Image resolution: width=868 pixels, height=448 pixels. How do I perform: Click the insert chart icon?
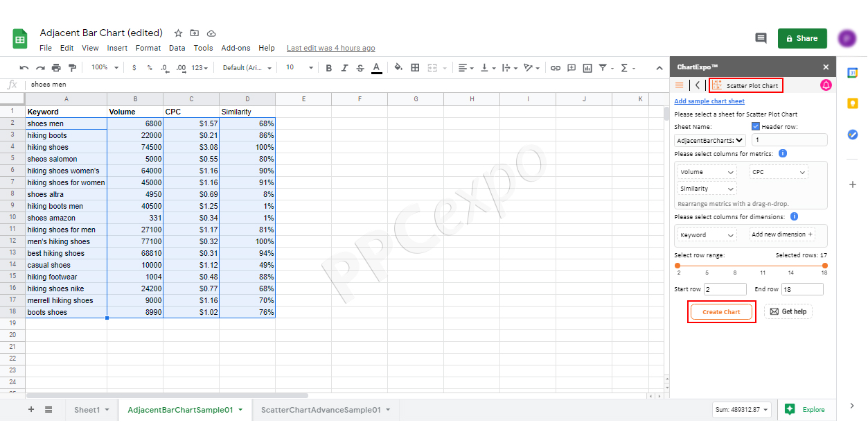pos(587,68)
